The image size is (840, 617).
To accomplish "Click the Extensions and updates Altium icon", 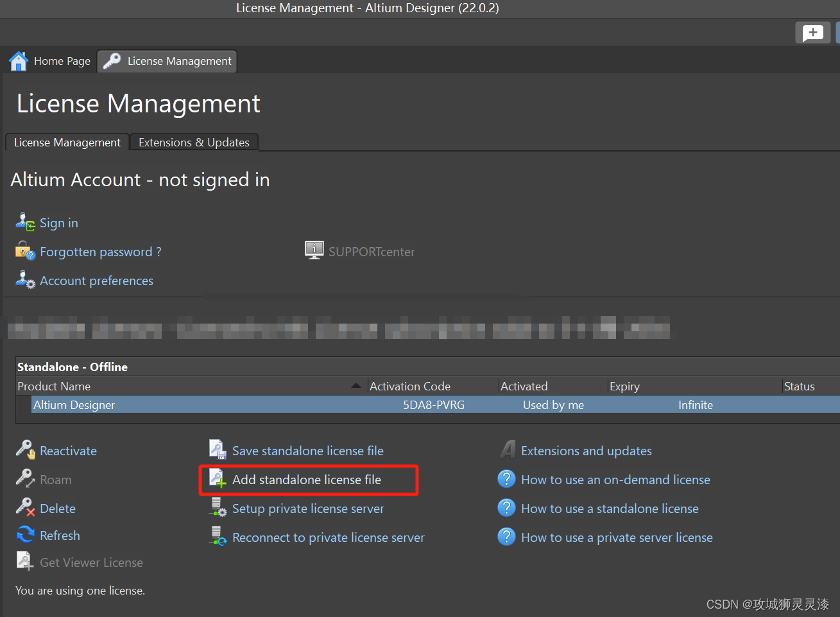I will click(508, 450).
